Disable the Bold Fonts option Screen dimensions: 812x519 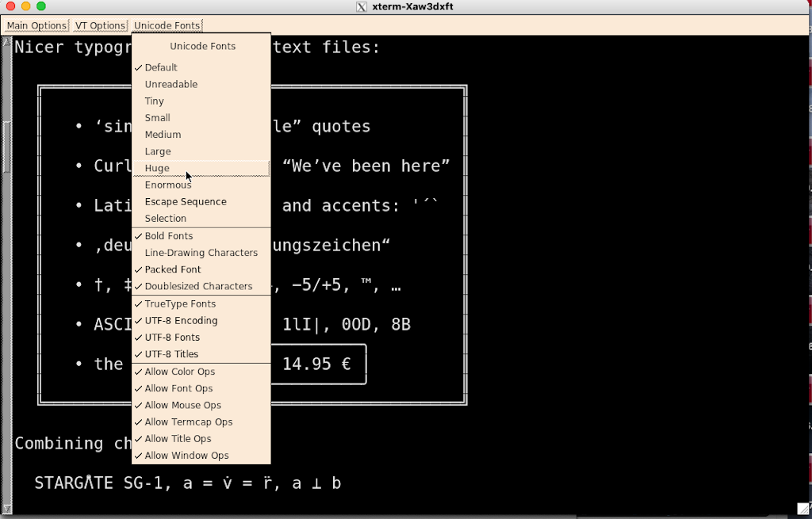click(x=169, y=236)
